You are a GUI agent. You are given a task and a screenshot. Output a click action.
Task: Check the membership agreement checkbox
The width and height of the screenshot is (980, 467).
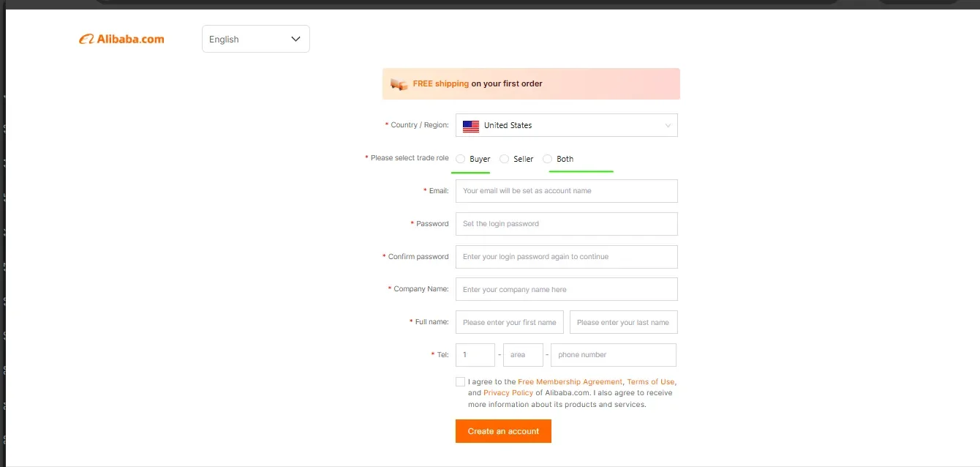click(461, 381)
